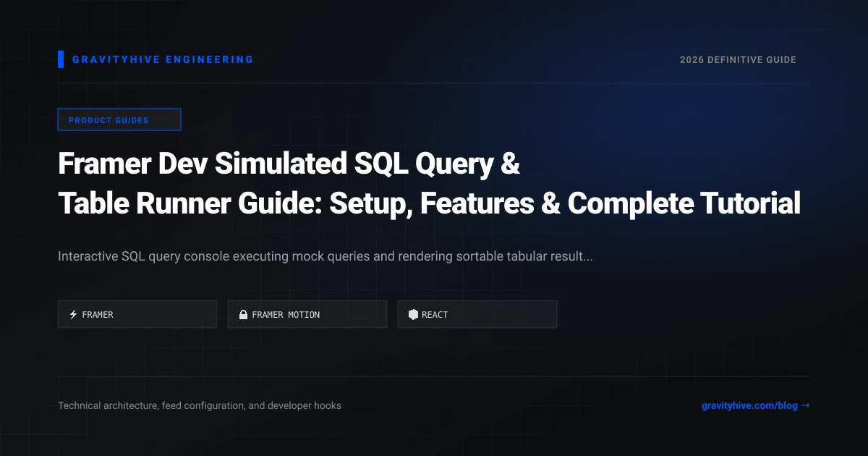This screenshot has width=868, height=456.
Task: Click the GRAVITYHIVE ENGINEERING header text
Action: click(163, 60)
